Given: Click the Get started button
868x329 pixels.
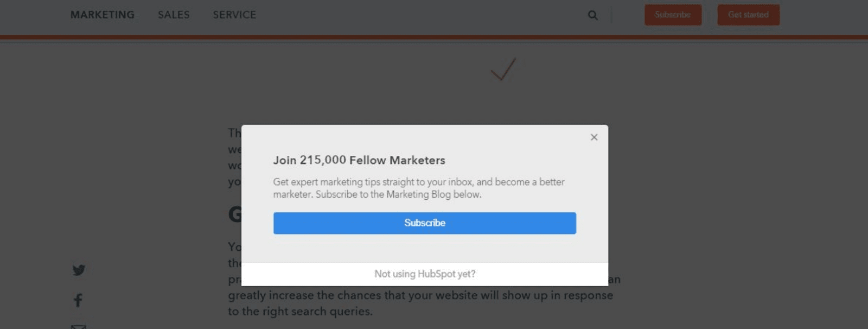Looking at the screenshot, I should (748, 15).
